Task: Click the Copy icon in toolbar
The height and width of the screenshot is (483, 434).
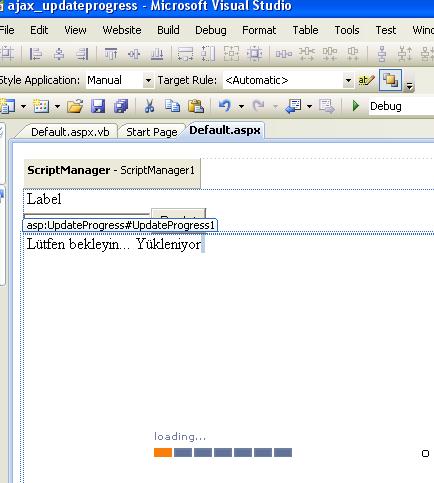Action: pos(172,106)
